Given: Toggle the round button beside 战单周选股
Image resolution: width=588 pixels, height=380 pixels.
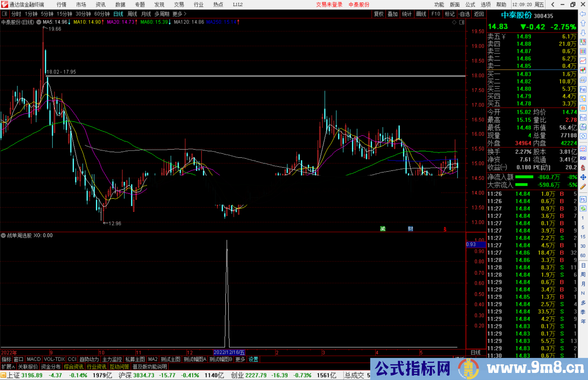Looking at the screenshot, I should (3, 235).
